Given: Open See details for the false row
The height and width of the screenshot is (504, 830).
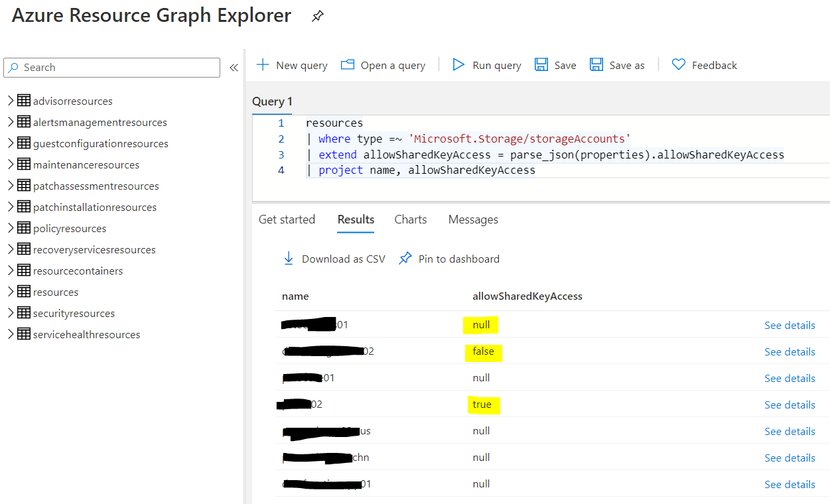Looking at the screenshot, I should coord(790,351).
